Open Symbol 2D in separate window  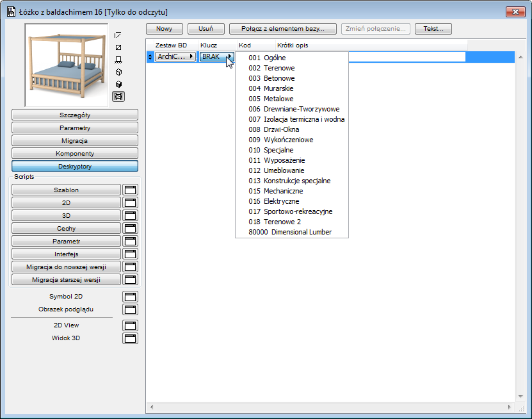pos(131,297)
